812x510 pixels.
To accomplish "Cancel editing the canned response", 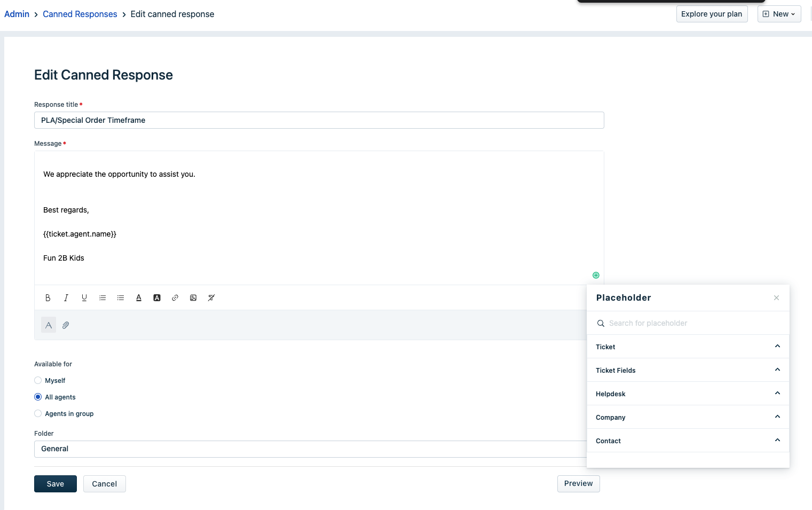I will 105,484.
